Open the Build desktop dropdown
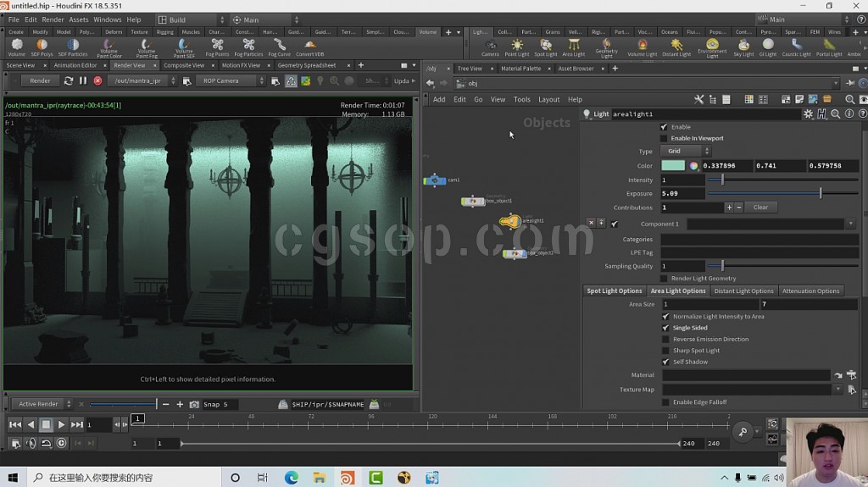The height and width of the screenshot is (487, 868). tap(190, 20)
